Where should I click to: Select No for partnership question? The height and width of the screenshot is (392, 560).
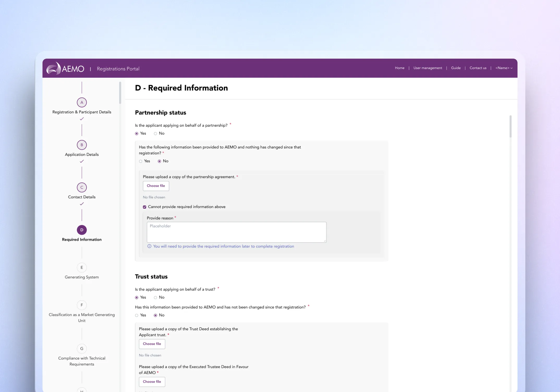[155, 133]
